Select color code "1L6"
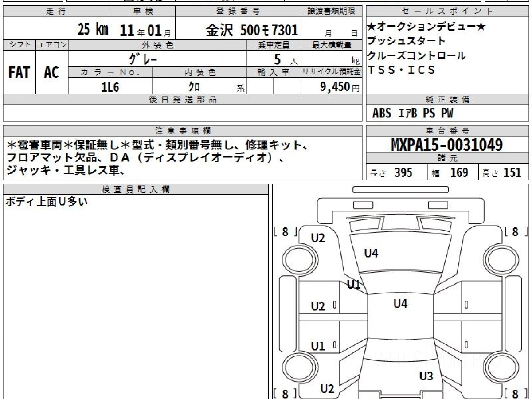The width and height of the screenshot is (532, 399). [x=110, y=87]
